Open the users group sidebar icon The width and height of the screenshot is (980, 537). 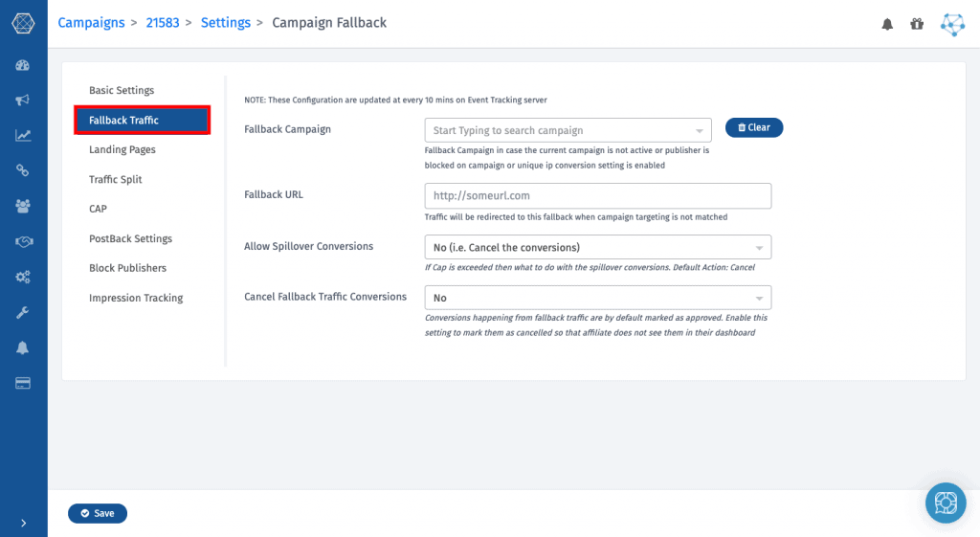[x=23, y=206]
